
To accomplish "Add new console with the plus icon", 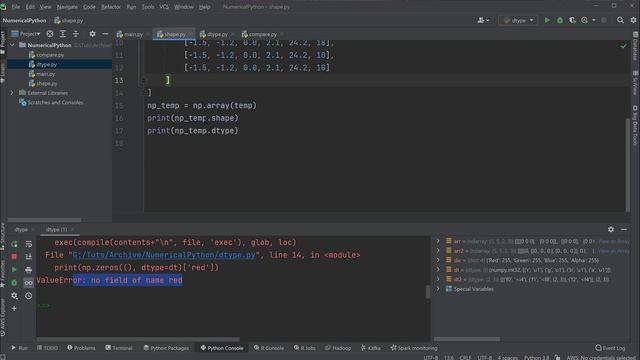I will coord(14,309).
